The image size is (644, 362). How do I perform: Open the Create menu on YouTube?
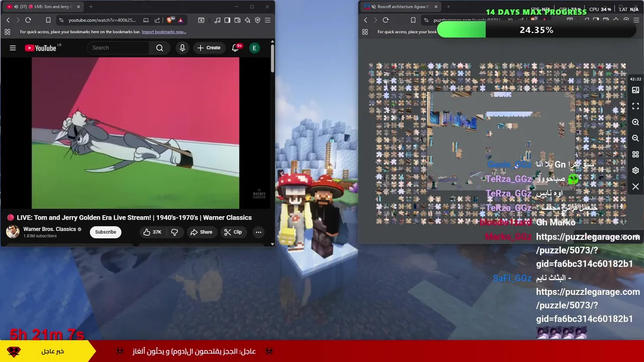click(x=209, y=48)
